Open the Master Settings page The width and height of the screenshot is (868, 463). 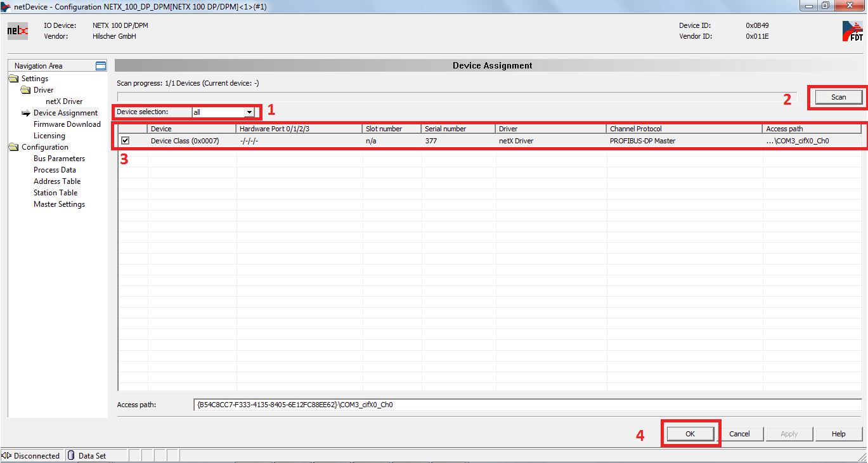click(59, 204)
